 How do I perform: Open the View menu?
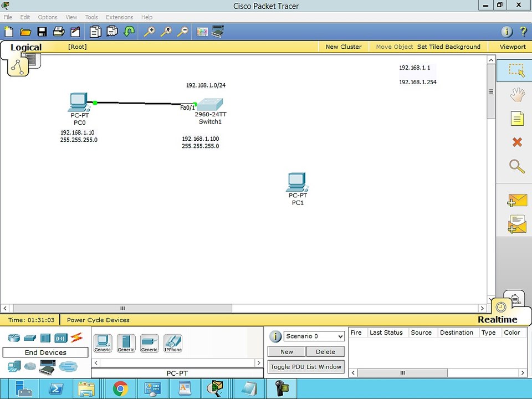(71, 17)
